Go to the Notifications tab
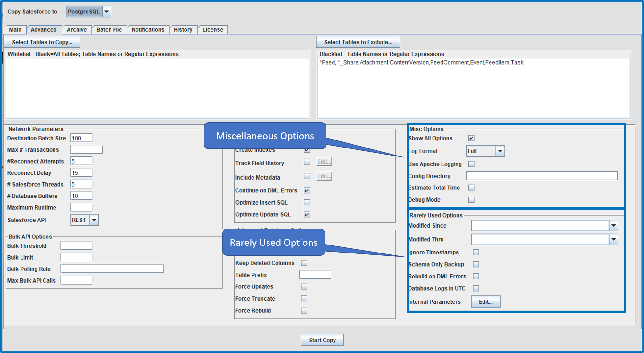The width and height of the screenshot is (644, 353). [148, 30]
